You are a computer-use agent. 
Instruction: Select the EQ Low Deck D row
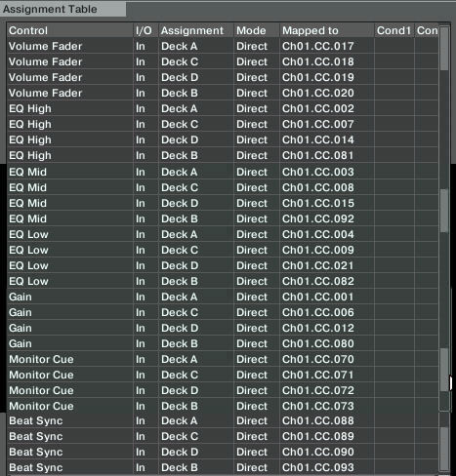(223, 265)
